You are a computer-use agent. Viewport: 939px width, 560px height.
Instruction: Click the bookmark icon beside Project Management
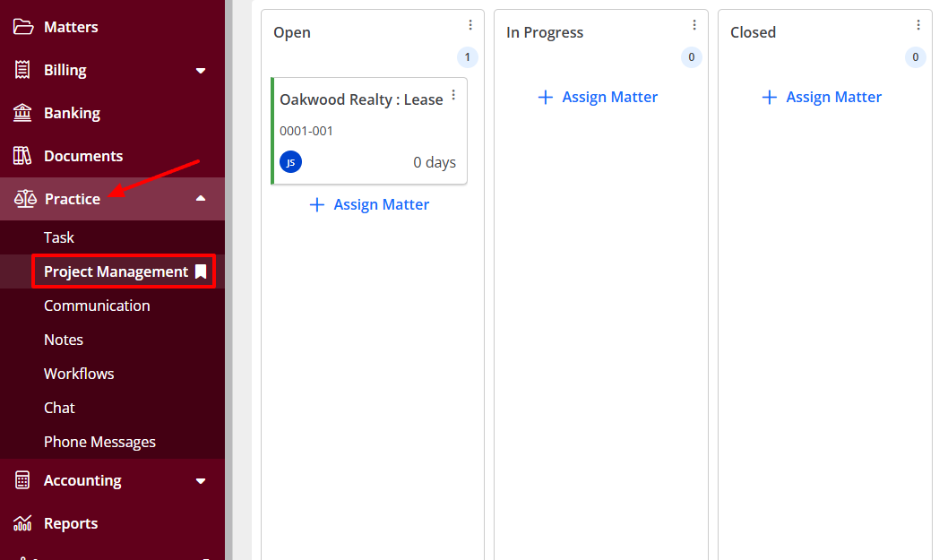tap(199, 271)
